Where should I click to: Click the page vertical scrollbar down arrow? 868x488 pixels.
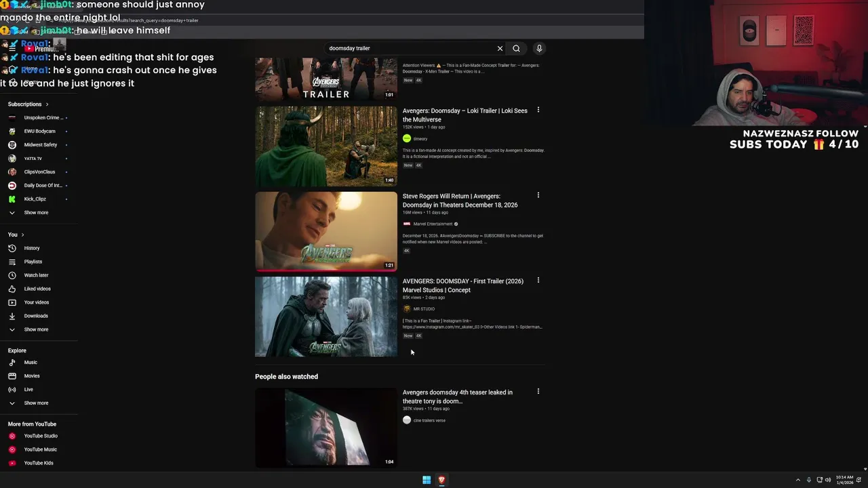[x=865, y=469]
